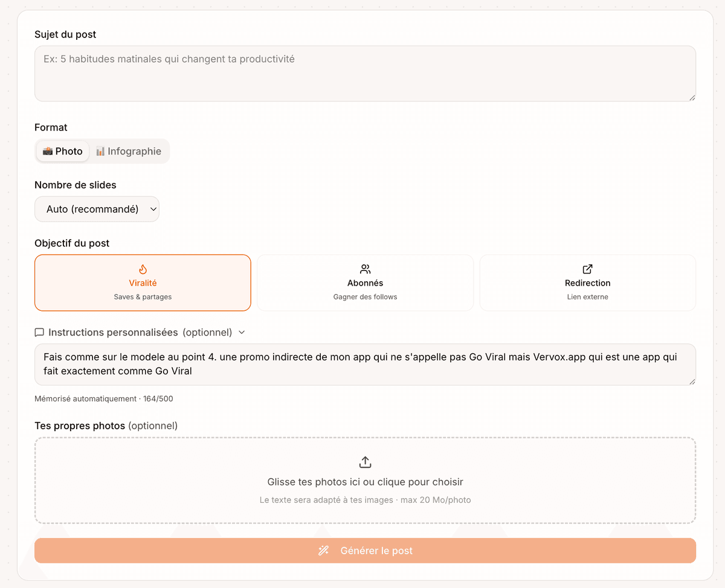Click the chevron on Auto (recommandé) selector
Screen dimensions: 725x588
pos(153,208)
